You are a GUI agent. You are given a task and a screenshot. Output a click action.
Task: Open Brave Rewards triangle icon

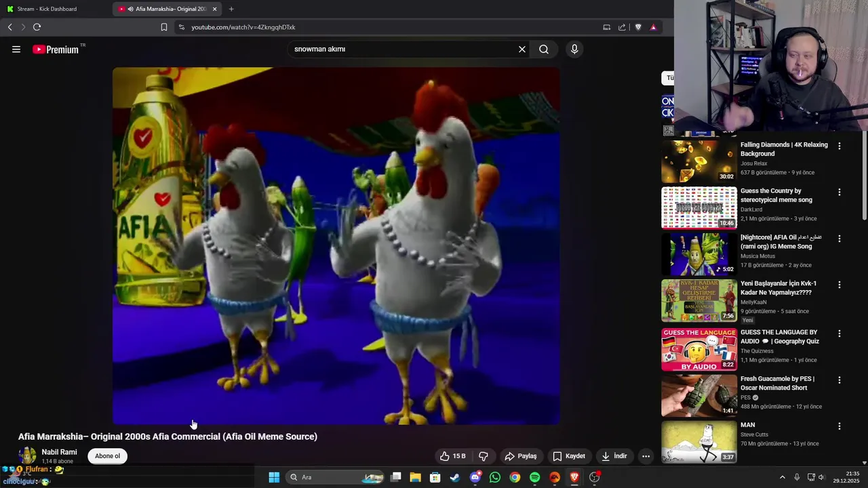(x=653, y=27)
